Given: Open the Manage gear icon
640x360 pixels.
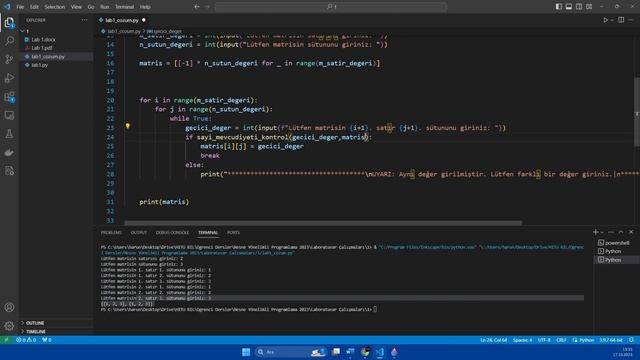Looking at the screenshot, I should point(9,326).
